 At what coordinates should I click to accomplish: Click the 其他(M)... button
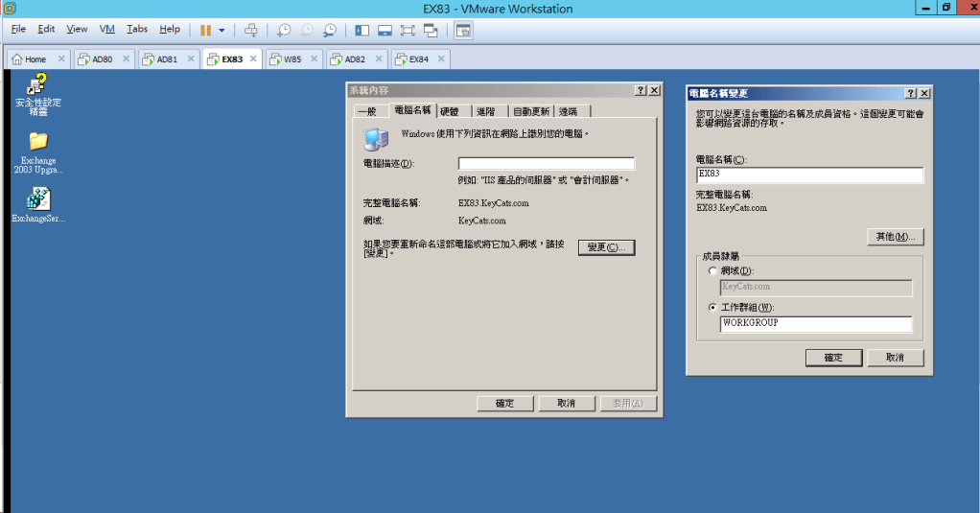tap(894, 237)
